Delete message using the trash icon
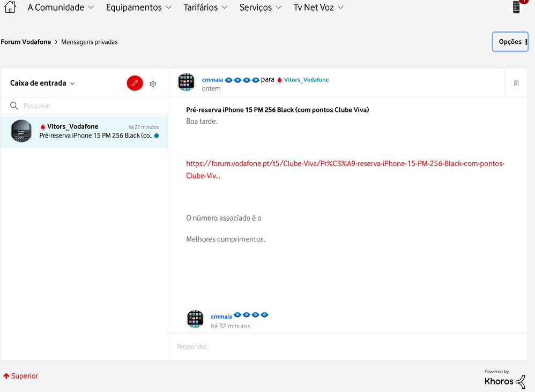535x392 pixels. [x=516, y=83]
